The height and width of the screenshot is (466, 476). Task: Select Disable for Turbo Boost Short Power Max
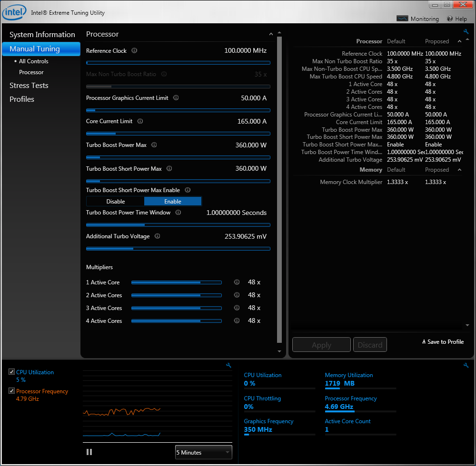tap(115, 201)
